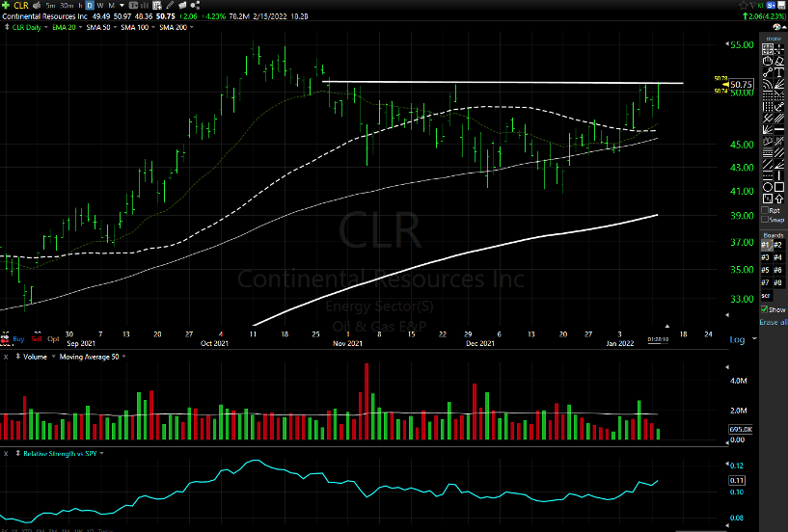This screenshot has height=532, width=788.
Task: Select the crosshair drawing tool
Action: [x=779, y=49]
